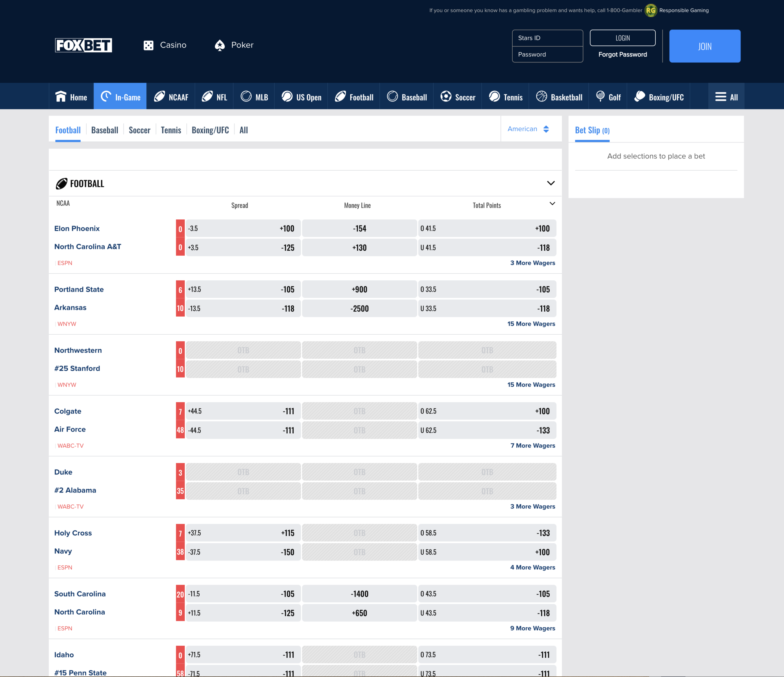The height and width of the screenshot is (677, 784).
Task: Switch to the Soccer sub-tab
Action: pyautogui.click(x=140, y=130)
